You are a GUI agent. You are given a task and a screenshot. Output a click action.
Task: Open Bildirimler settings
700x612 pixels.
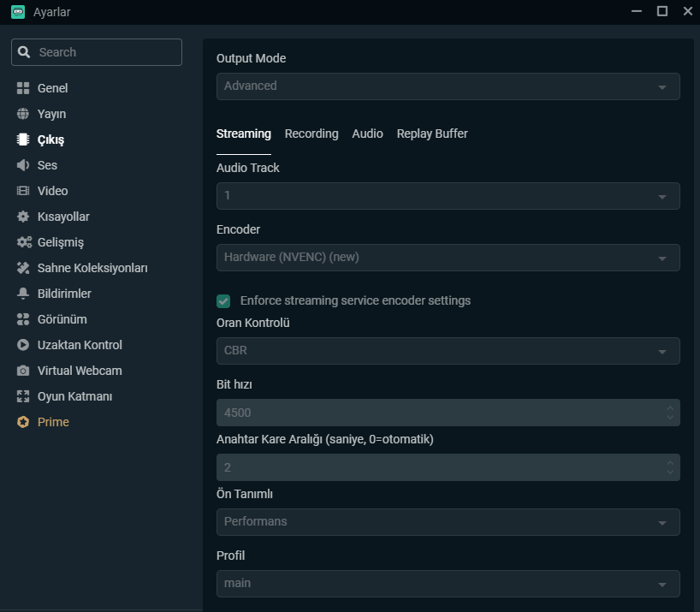(x=64, y=294)
